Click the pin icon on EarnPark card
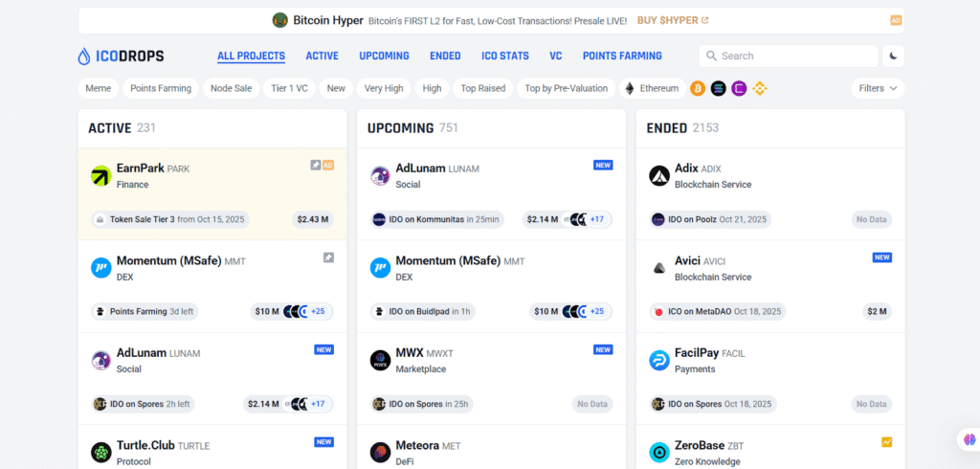The width and height of the screenshot is (980, 469). click(316, 165)
